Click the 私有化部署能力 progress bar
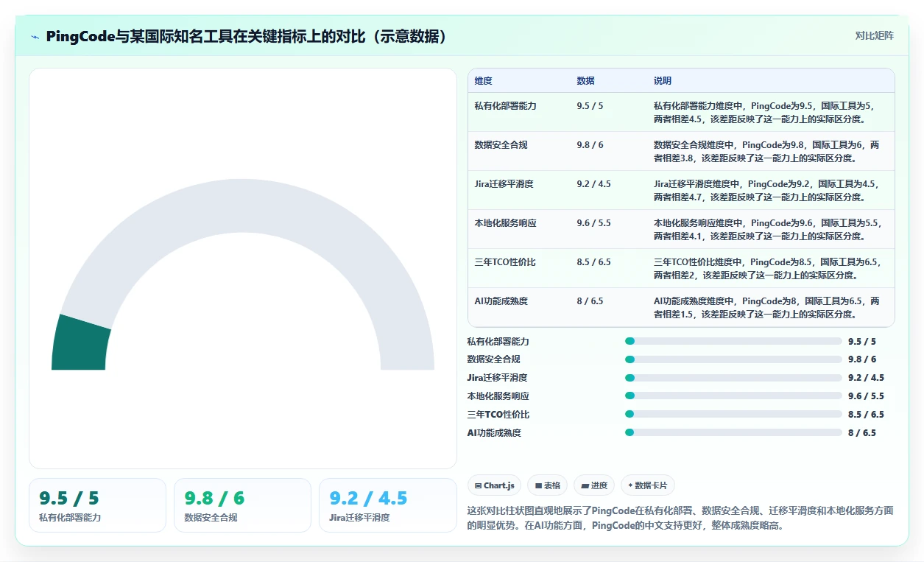 click(733, 341)
